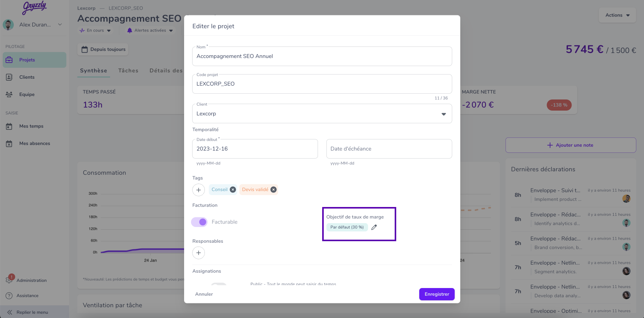Click the pencil icon to edit margin objective

[x=374, y=227]
